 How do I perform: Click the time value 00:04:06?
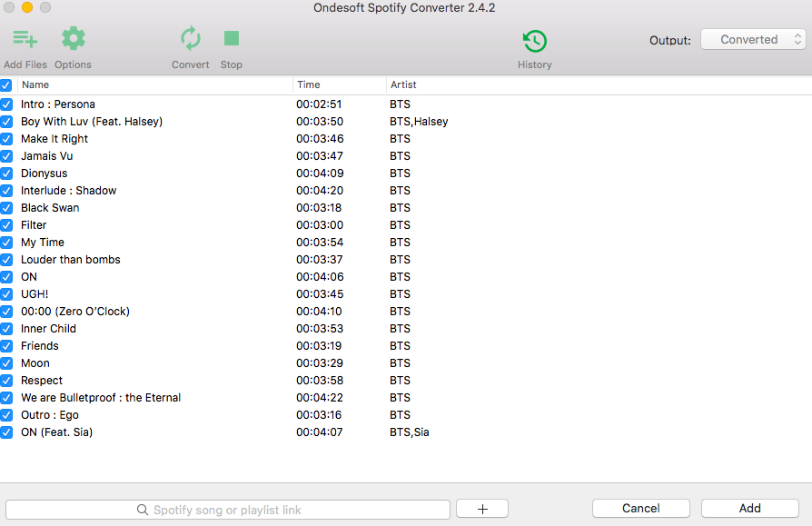(320, 277)
